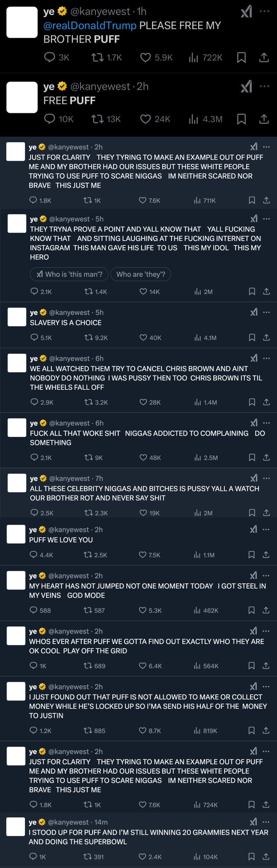
Task: Click the "Who are 'they'?" suggestion
Action: (141, 274)
